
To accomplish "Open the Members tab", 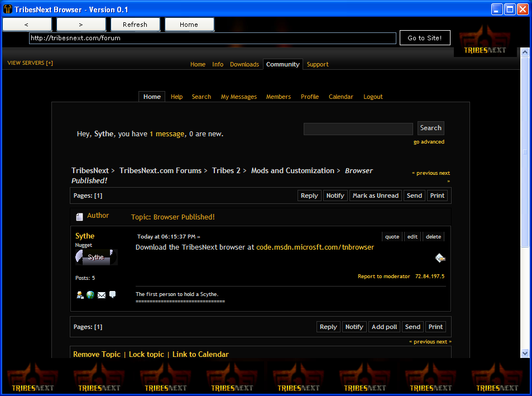I will pos(279,97).
